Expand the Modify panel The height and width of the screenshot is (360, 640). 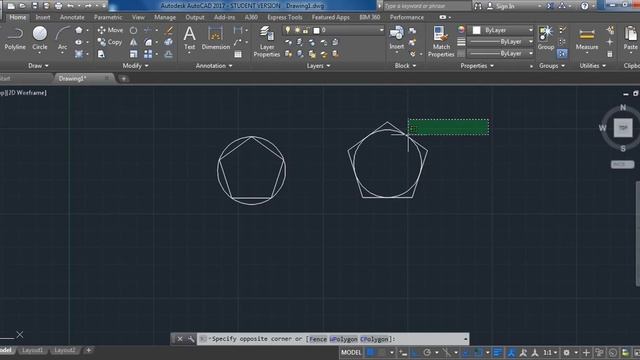point(135,65)
